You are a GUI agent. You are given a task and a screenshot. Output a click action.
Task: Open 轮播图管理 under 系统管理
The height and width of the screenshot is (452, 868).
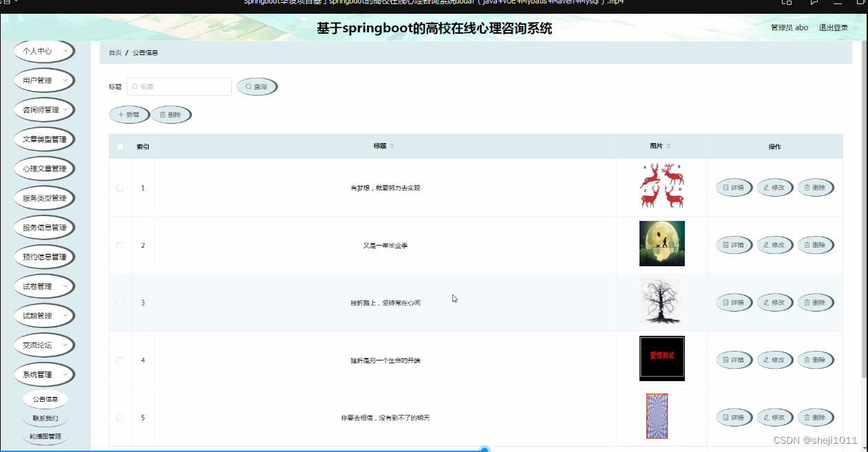pos(45,435)
